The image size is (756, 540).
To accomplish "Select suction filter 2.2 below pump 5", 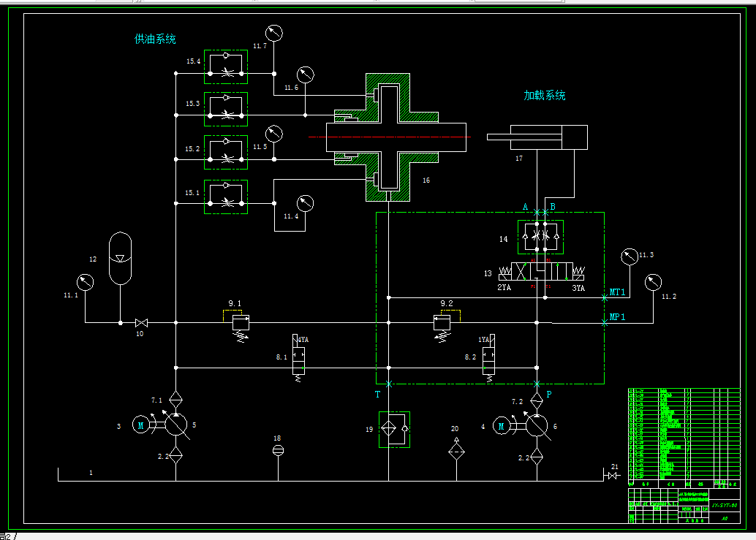I will pos(176,455).
